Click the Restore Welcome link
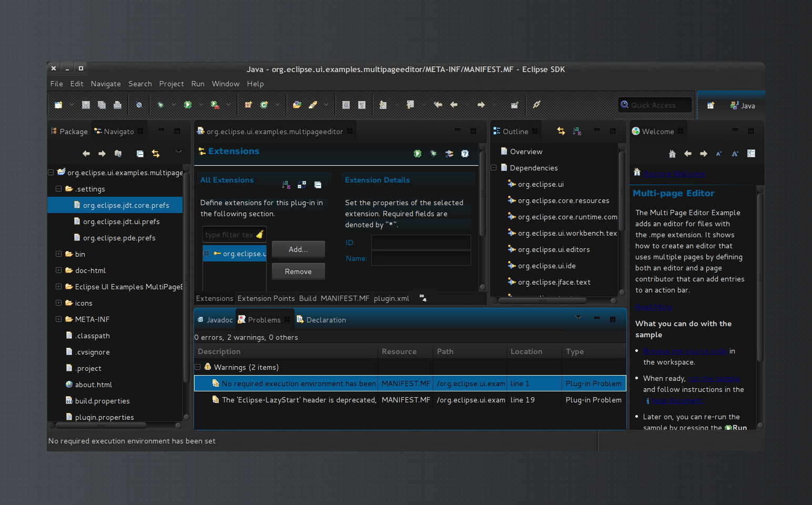This screenshot has height=505, width=812. pyautogui.click(x=674, y=174)
